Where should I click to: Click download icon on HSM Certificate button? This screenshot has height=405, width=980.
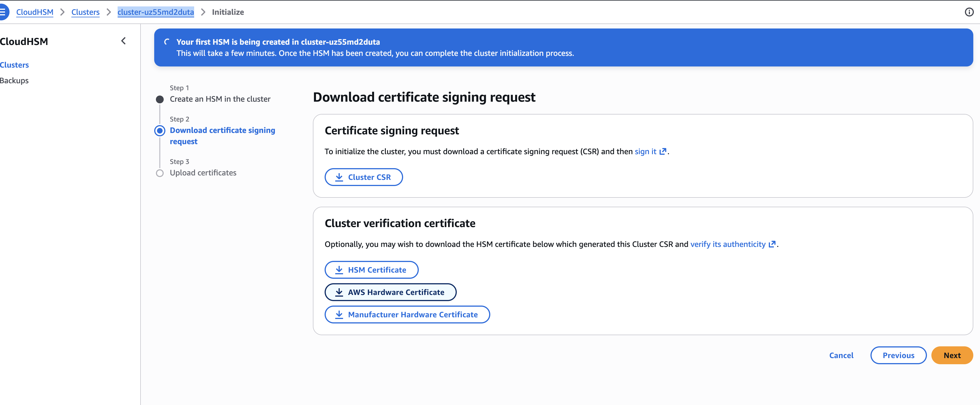339,270
